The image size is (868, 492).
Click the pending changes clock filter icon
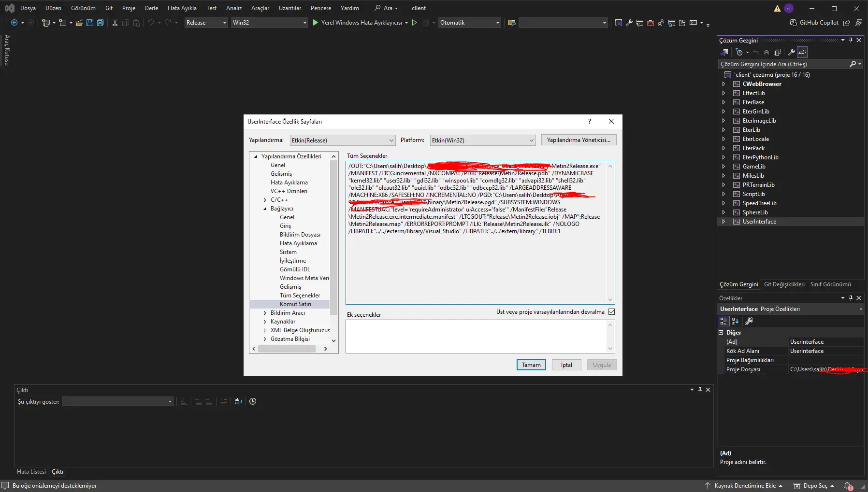(739, 52)
